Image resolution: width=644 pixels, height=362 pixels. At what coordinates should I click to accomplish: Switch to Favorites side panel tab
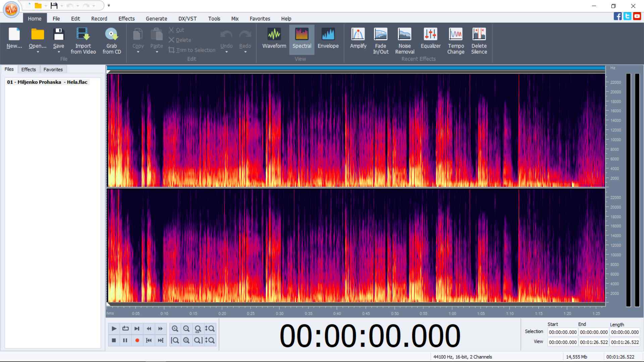53,69
